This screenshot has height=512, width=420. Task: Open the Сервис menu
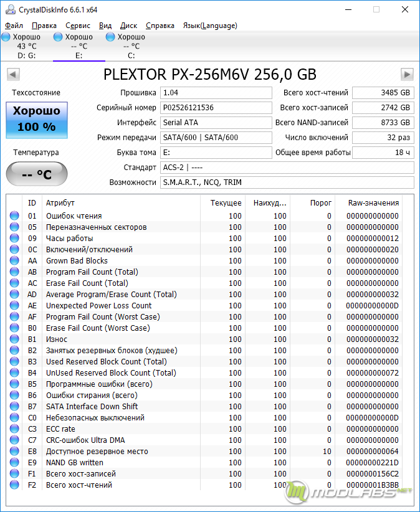(78, 26)
